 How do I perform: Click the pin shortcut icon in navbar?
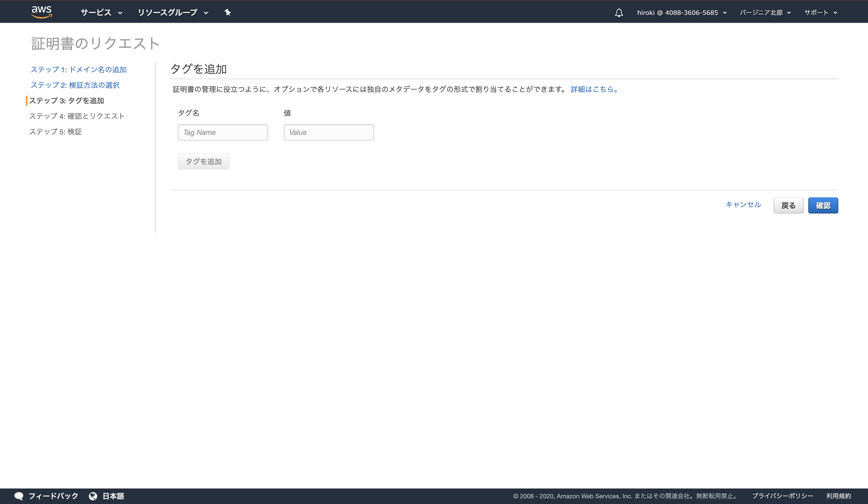click(x=227, y=13)
